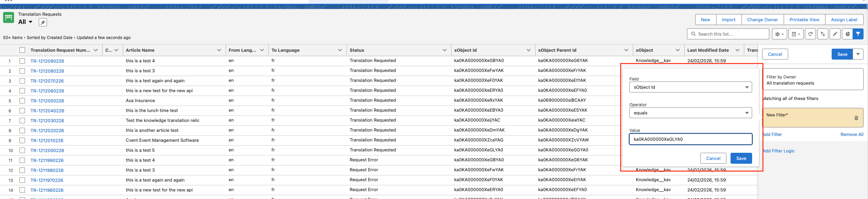Viewport: 868px width, 199px height.
Task: Click in the Search this list field
Action: pyautogui.click(x=728, y=34)
